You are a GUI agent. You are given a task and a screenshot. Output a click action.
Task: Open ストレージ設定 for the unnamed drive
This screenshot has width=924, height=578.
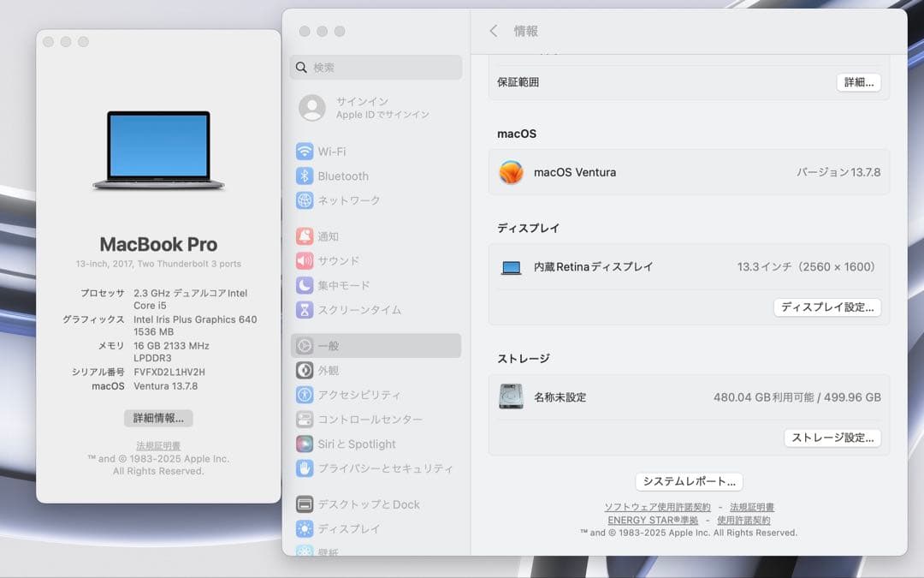[x=832, y=438]
